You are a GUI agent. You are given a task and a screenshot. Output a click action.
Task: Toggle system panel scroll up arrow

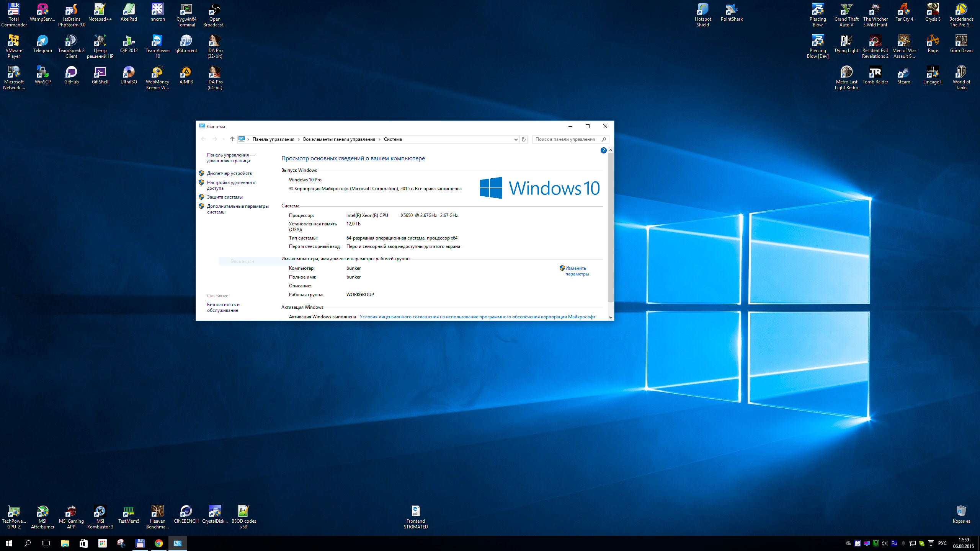pos(610,150)
